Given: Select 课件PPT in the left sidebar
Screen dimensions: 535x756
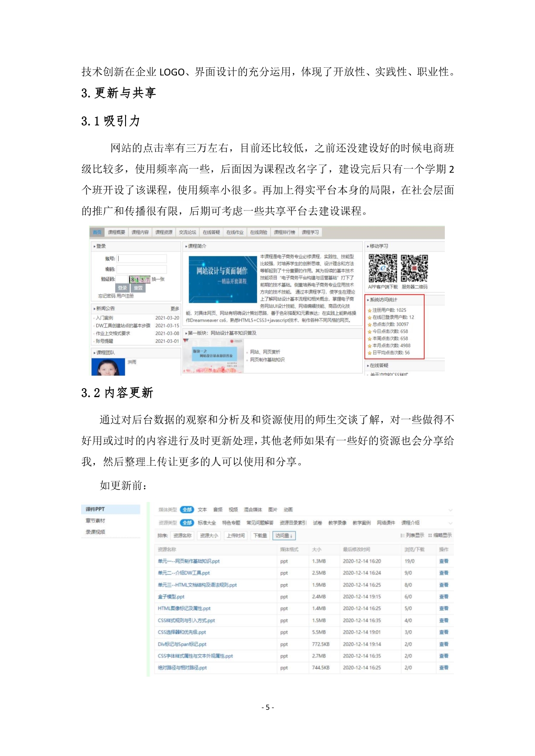Looking at the screenshot, I should [111, 509].
